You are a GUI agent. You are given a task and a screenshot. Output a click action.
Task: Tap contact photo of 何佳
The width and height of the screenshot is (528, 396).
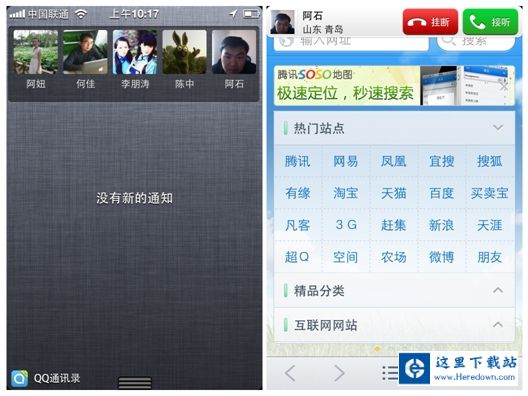coord(85,52)
